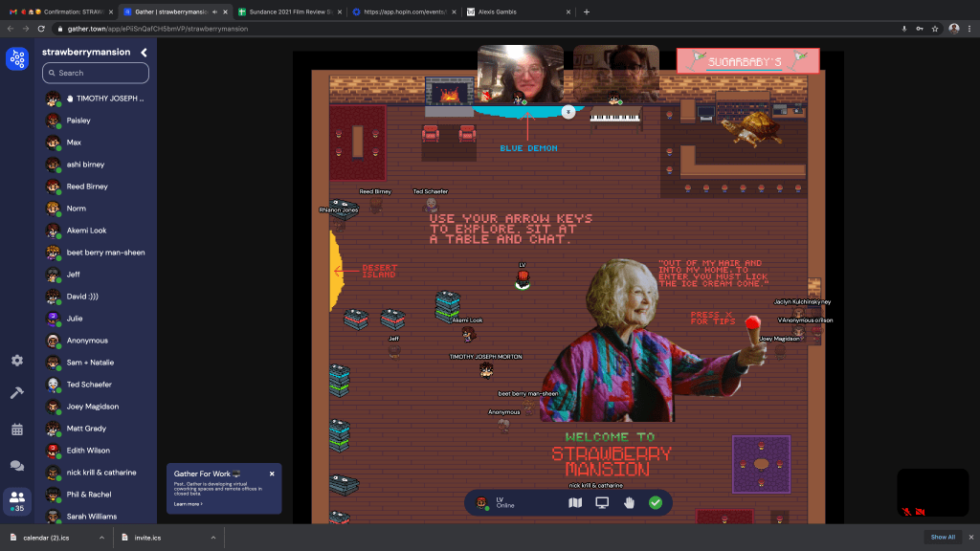Viewport: 980px width, 551px height.
Task: Turn on camera in self video
Action: 921,512
